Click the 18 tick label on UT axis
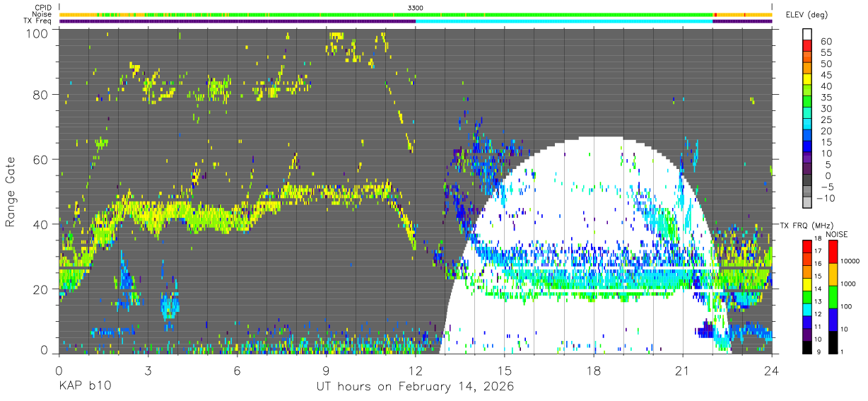This screenshot has height=401, width=868. pos(594,370)
